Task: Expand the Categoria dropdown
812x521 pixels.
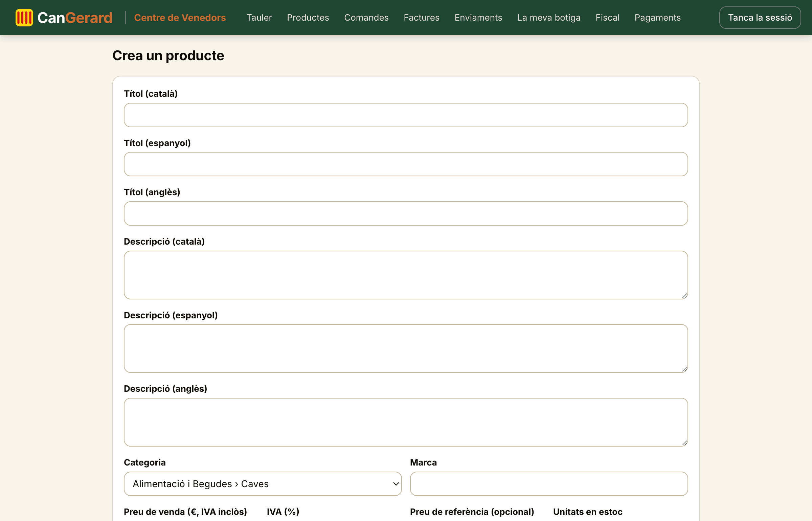Action: pyautogui.click(x=263, y=484)
